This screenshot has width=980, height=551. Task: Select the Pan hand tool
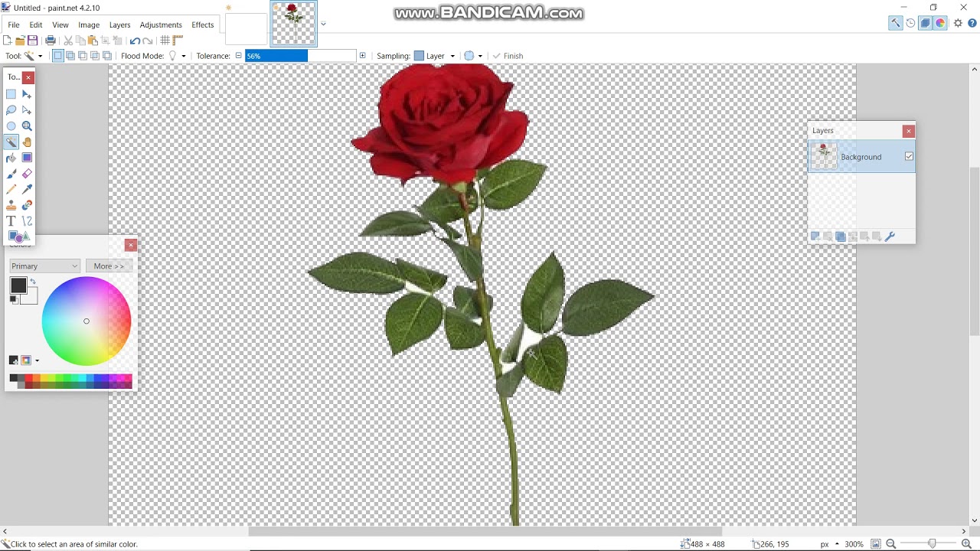[x=27, y=142]
